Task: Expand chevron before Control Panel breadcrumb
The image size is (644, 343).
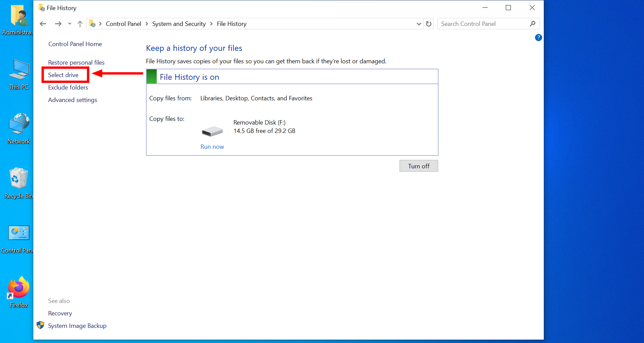Action: tap(100, 24)
